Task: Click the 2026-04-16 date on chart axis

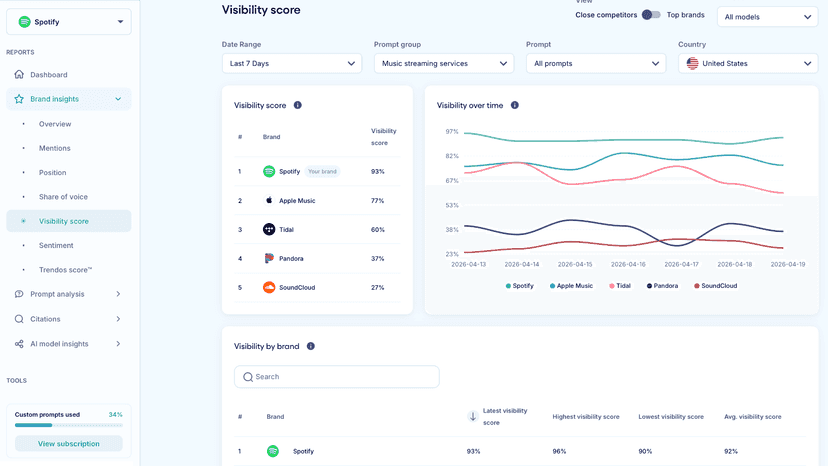Action: [628, 264]
